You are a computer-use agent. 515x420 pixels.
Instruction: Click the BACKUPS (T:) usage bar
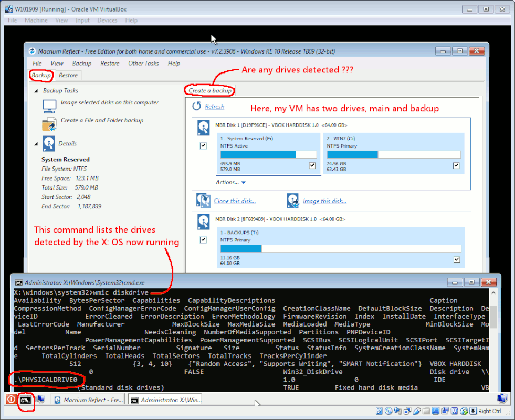click(x=341, y=248)
